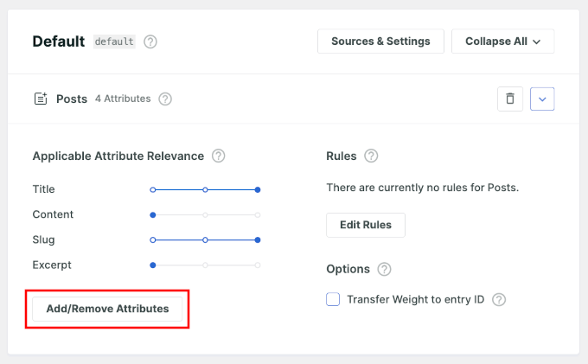Delete the Posts source with trash icon
This screenshot has height=364, width=588.
[x=510, y=99]
